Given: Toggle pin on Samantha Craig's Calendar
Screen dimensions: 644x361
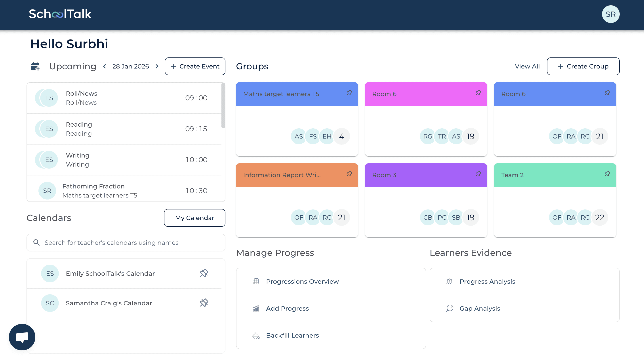Looking at the screenshot, I should coord(204,303).
